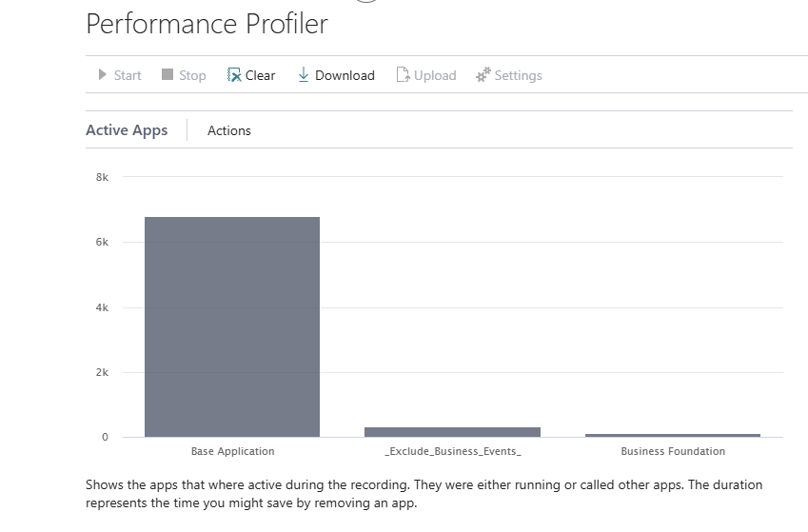Click the Performance Profiler page title

(x=207, y=24)
